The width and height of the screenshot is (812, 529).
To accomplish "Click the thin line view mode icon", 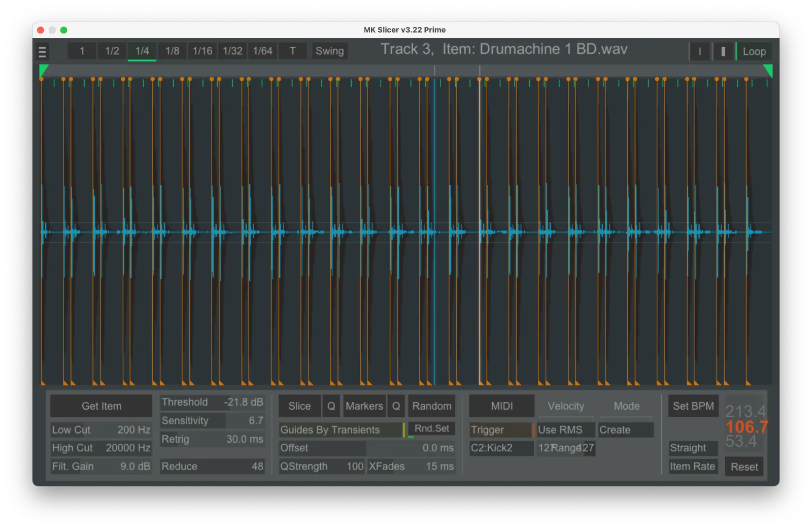I will (x=699, y=51).
